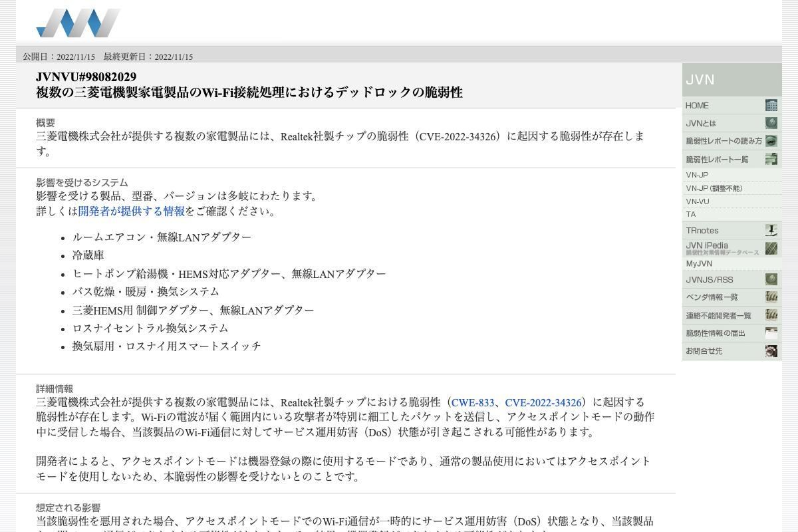Click the 想定される影響 heading
798x532 pixels.
tap(68, 507)
